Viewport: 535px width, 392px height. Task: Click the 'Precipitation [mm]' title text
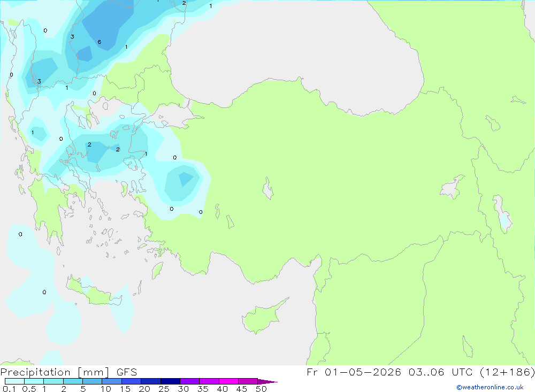click(55, 372)
